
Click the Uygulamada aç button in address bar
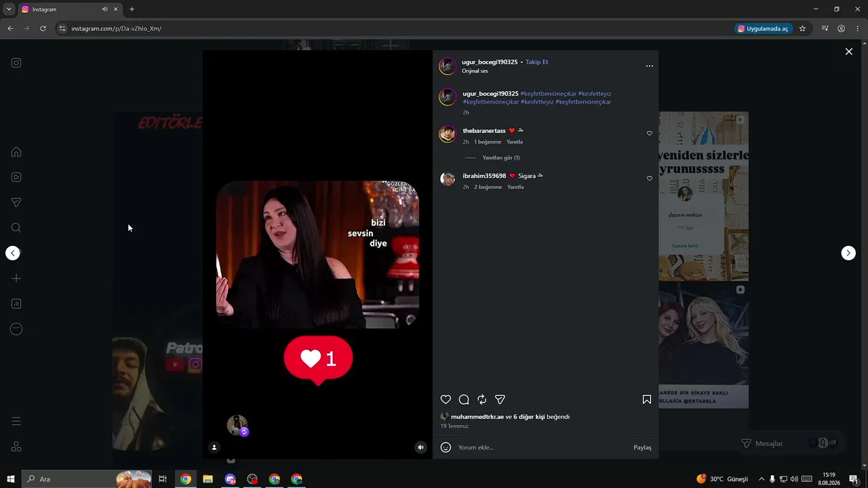click(763, 28)
